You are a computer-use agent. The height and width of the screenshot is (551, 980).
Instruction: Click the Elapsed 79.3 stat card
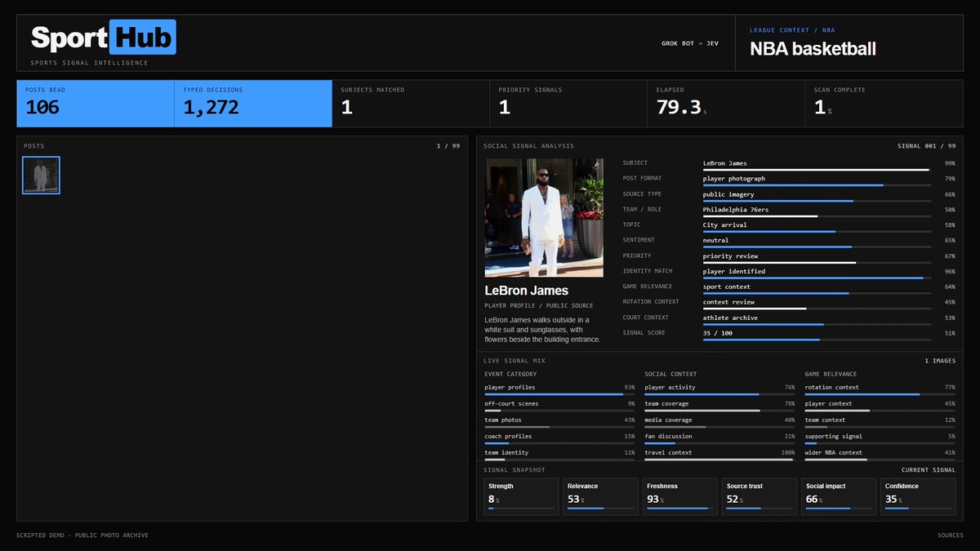[726, 104]
